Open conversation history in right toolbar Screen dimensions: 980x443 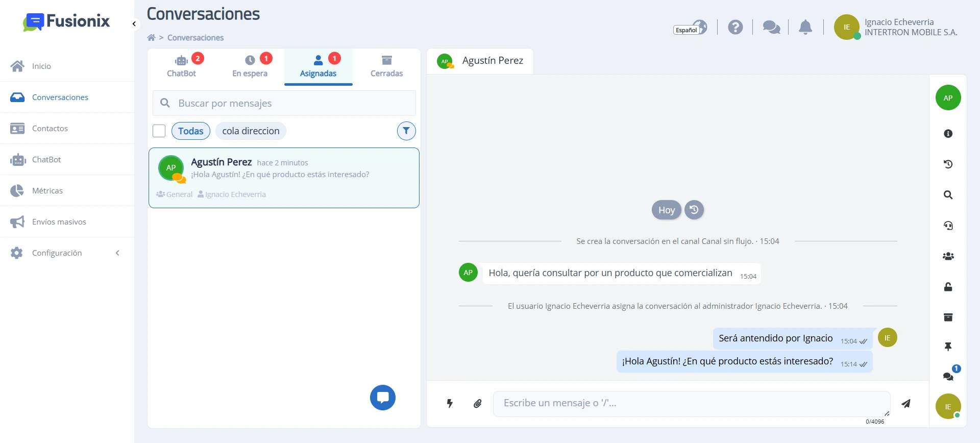tap(948, 164)
